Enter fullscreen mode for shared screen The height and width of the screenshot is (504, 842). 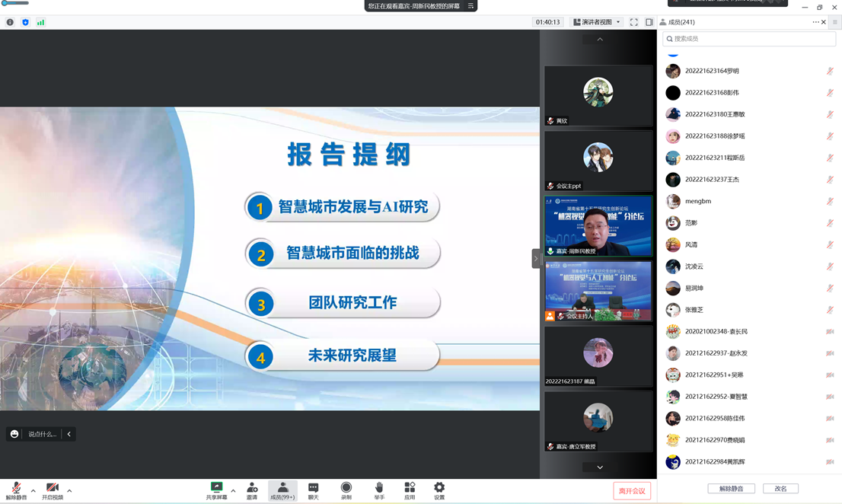634,22
